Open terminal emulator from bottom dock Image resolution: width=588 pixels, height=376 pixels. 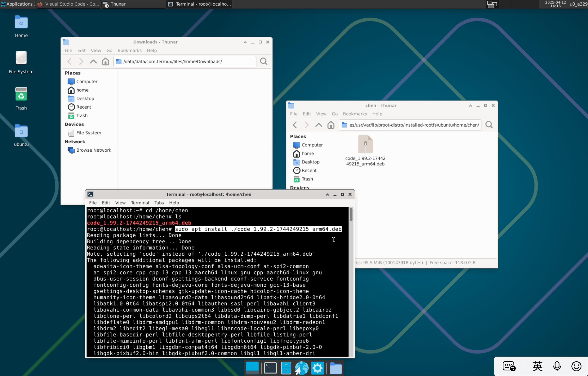click(270, 368)
